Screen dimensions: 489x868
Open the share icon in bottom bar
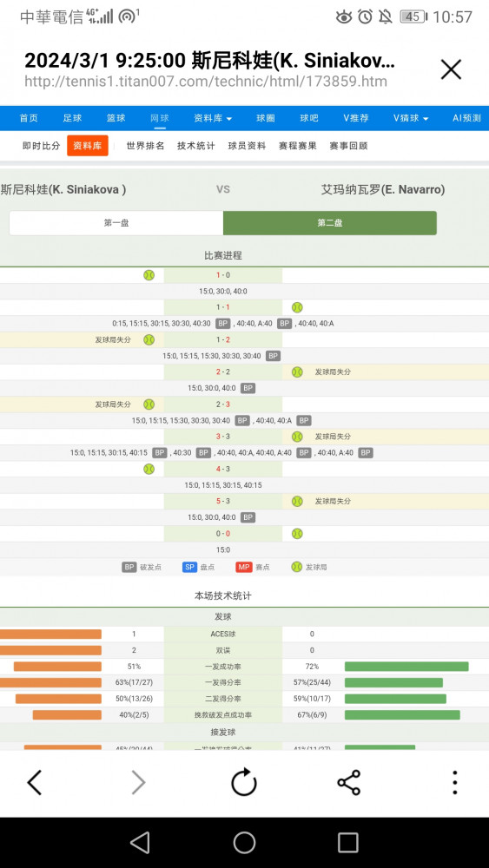click(349, 783)
